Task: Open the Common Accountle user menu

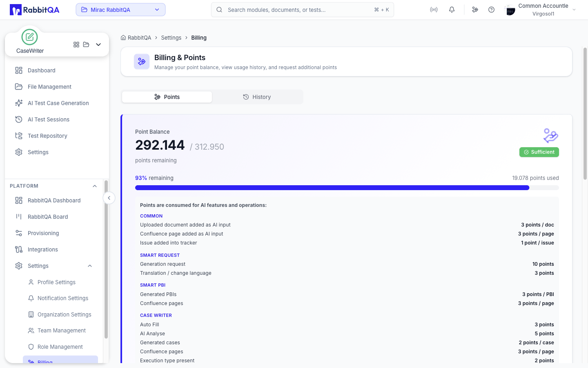Action: click(x=541, y=10)
